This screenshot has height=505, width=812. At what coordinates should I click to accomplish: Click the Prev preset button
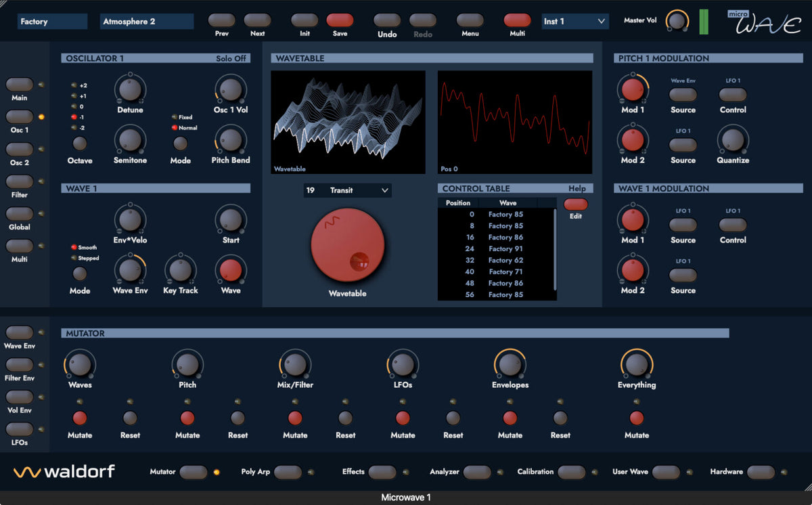coord(221,20)
